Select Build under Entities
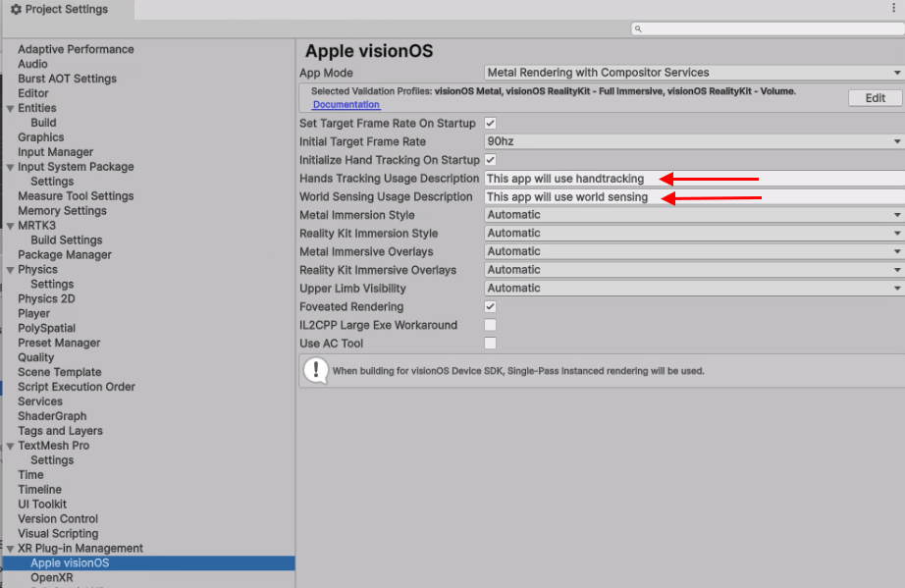The width and height of the screenshot is (905, 588). pyautogui.click(x=43, y=123)
